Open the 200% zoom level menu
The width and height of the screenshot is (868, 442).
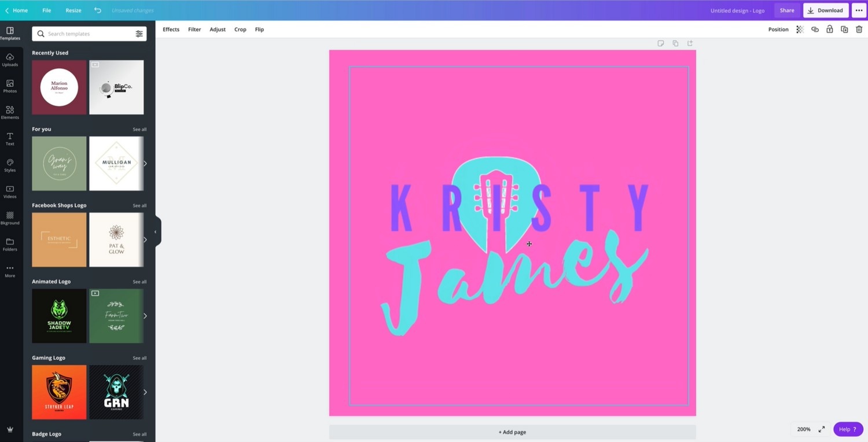point(804,429)
